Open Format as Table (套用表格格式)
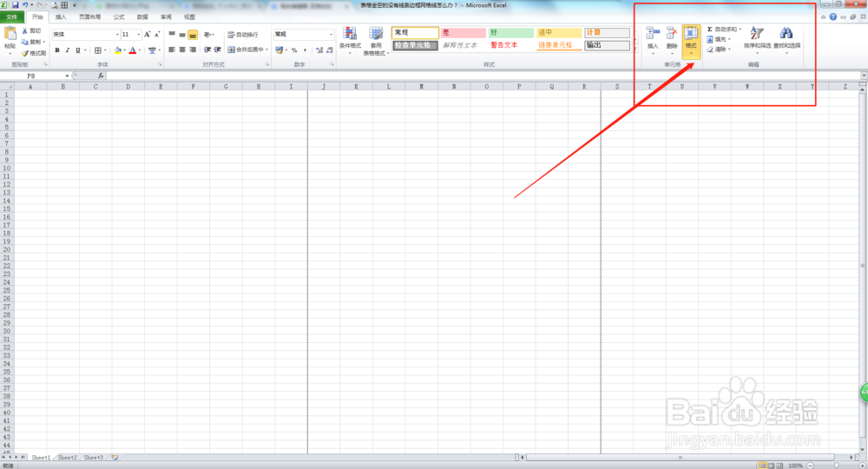Image resolution: width=868 pixels, height=469 pixels. [377, 41]
